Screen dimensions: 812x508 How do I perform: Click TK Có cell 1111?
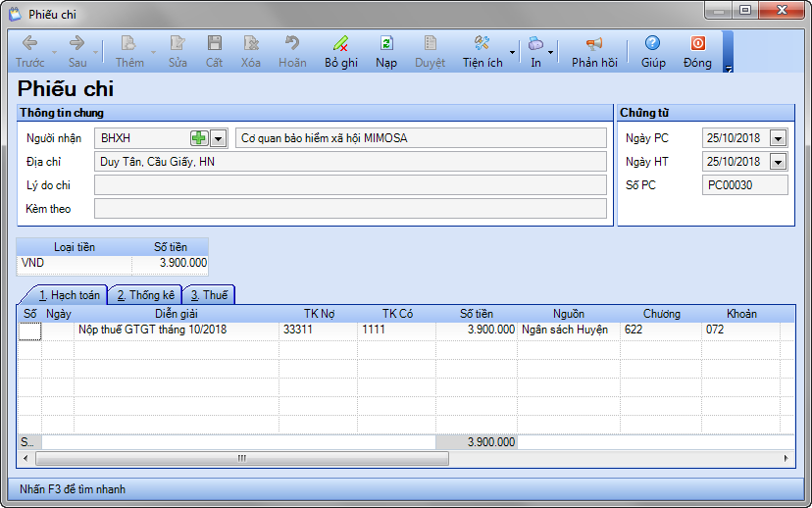click(x=396, y=330)
